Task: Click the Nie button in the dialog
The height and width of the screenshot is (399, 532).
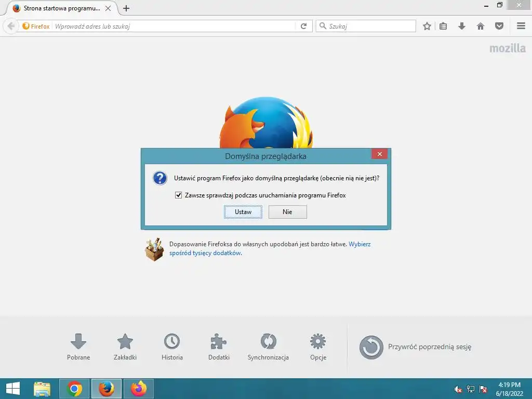Action: point(287,212)
